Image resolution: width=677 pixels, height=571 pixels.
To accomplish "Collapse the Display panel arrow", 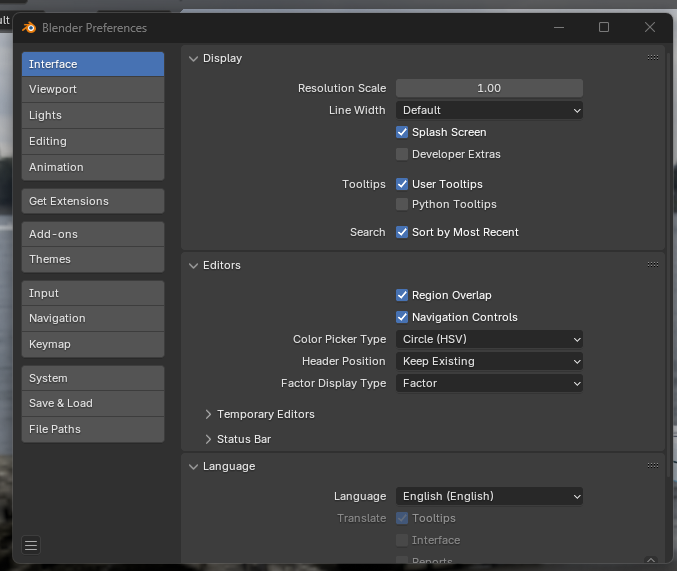I will click(x=194, y=59).
